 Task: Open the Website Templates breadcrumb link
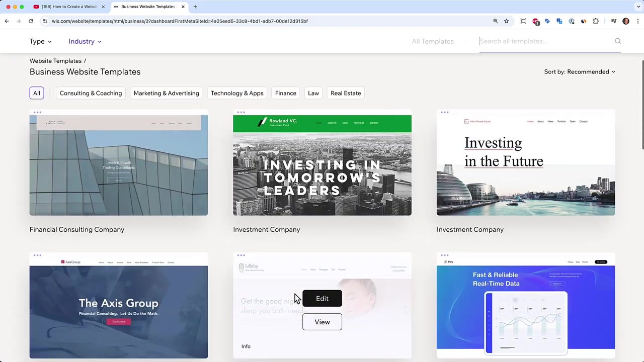(x=55, y=61)
